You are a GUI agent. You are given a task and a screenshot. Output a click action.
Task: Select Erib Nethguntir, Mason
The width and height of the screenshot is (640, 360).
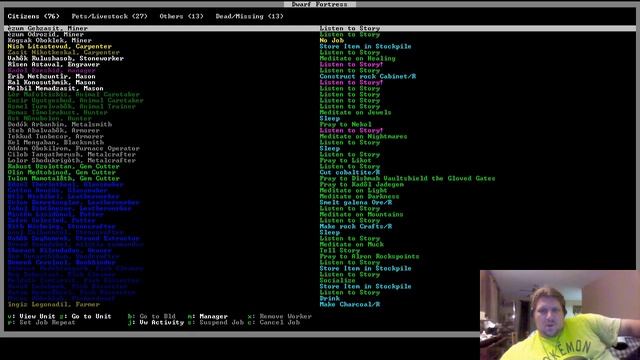point(51,76)
